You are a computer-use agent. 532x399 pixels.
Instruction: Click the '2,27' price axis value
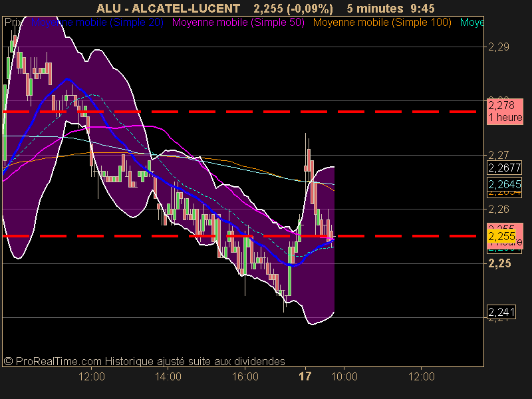pyautogui.click(x=498, y=155)
